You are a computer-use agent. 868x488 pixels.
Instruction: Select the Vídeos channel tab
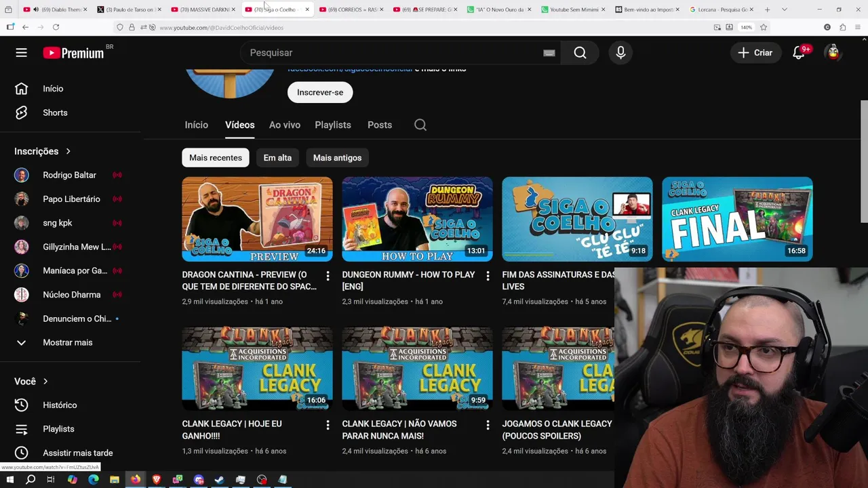[x=240, y=125]
